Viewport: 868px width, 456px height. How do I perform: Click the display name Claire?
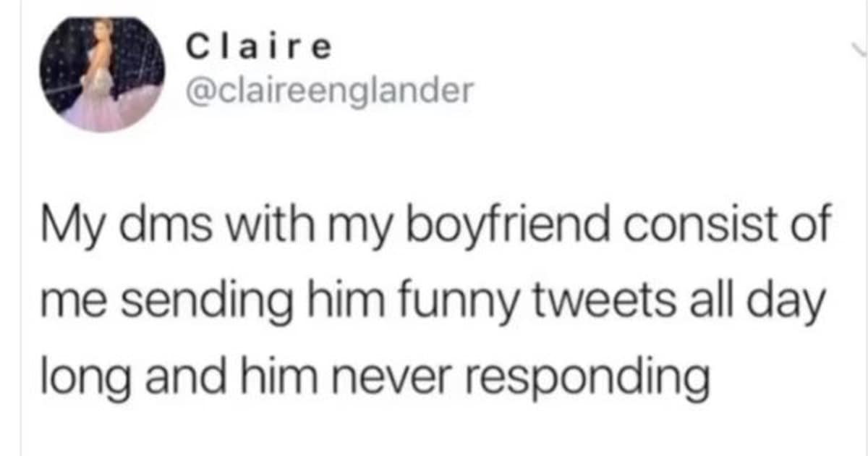point(260,47)
